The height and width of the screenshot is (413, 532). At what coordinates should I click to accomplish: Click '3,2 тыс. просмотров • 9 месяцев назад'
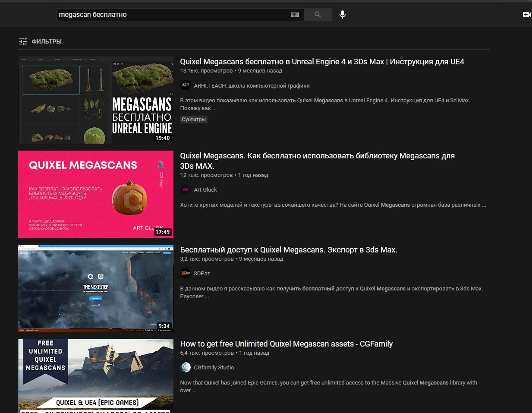(x=232, y=259)
